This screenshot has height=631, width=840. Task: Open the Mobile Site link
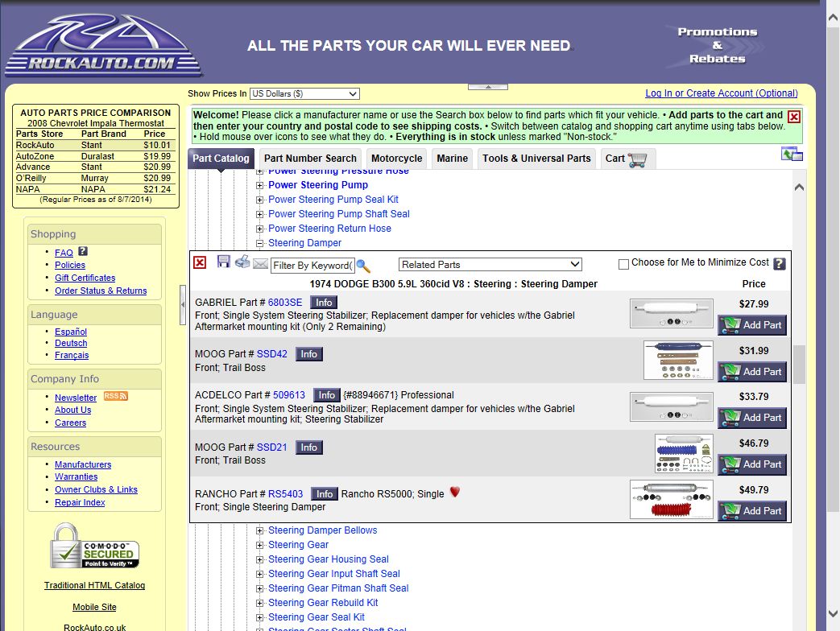coord(94,607)
